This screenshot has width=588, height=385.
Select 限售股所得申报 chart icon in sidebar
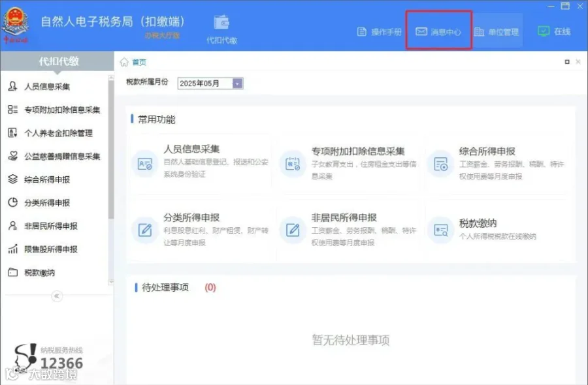coord(12,249)
